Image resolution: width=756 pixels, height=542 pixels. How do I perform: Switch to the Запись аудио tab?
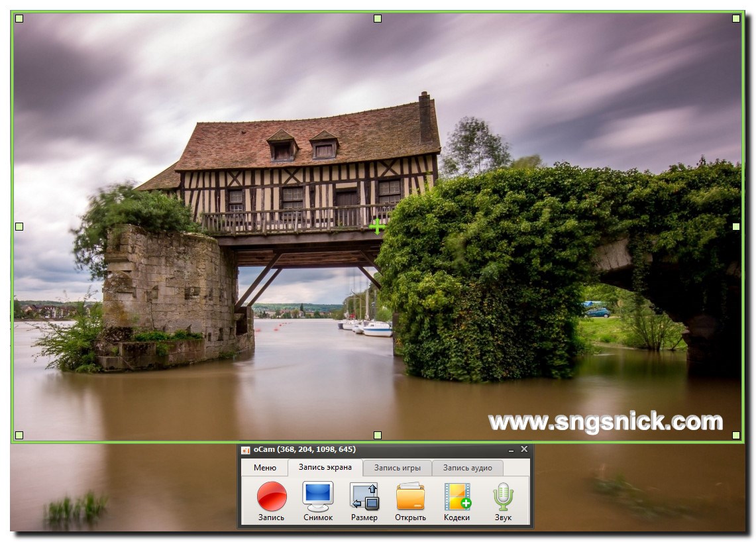click(x=467, y=468)
